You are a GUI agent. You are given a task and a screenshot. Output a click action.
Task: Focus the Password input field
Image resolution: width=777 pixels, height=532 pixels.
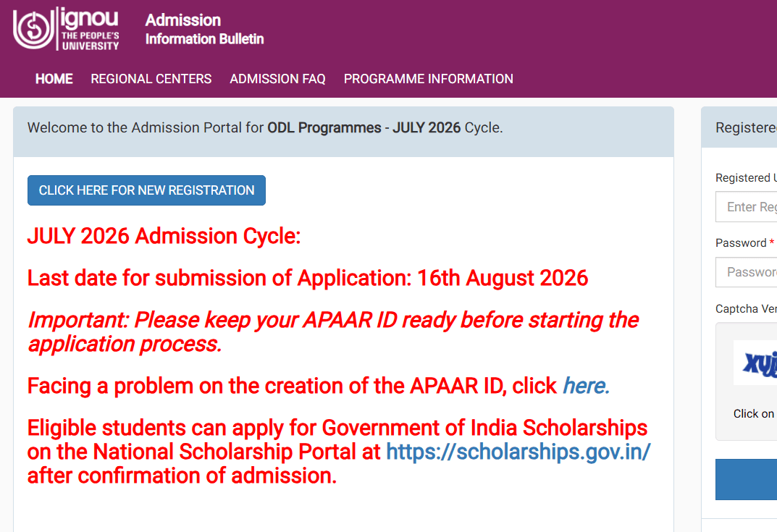coord(747,272)
